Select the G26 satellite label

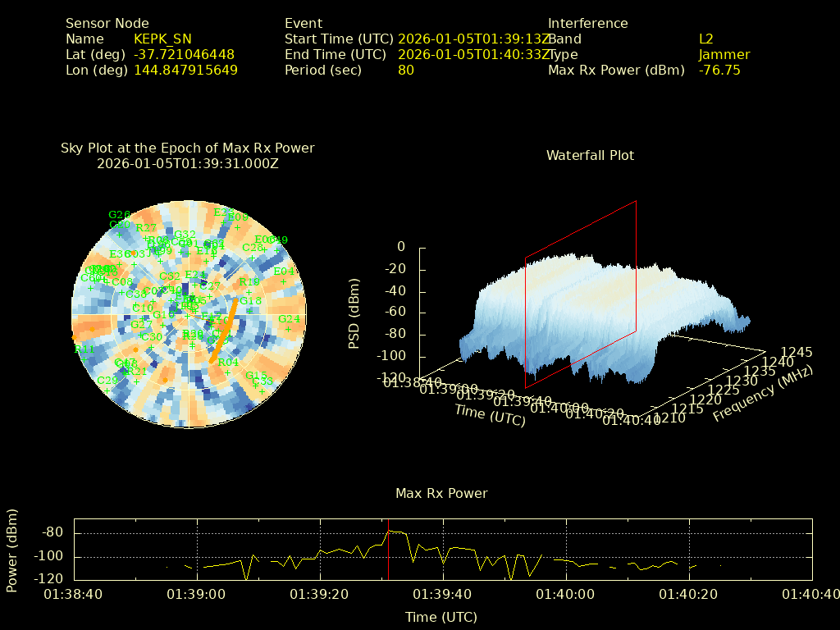119,215
